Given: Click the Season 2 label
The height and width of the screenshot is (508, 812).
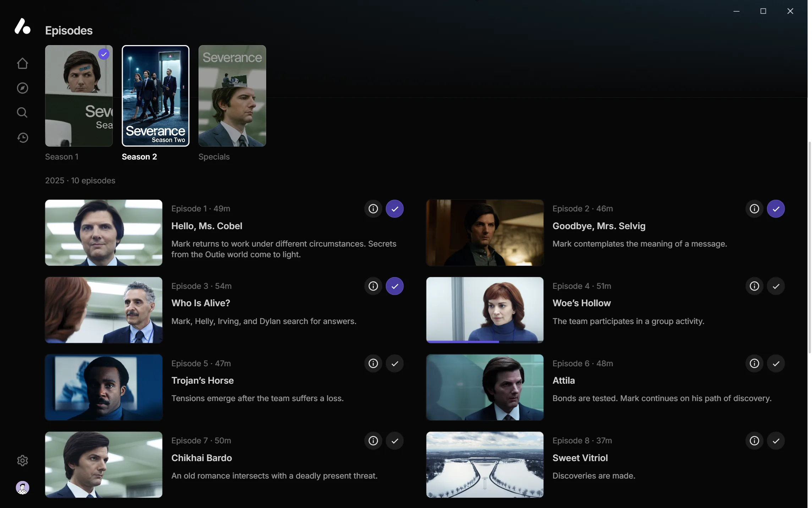Looking at the screenshot, I should [x=139, y=157].
